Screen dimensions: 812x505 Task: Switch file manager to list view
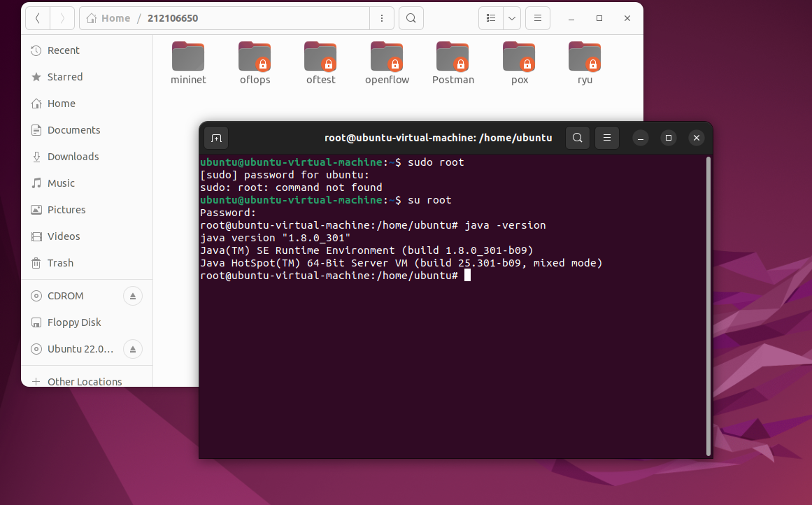pyautogui.click(x=491, y=18)
